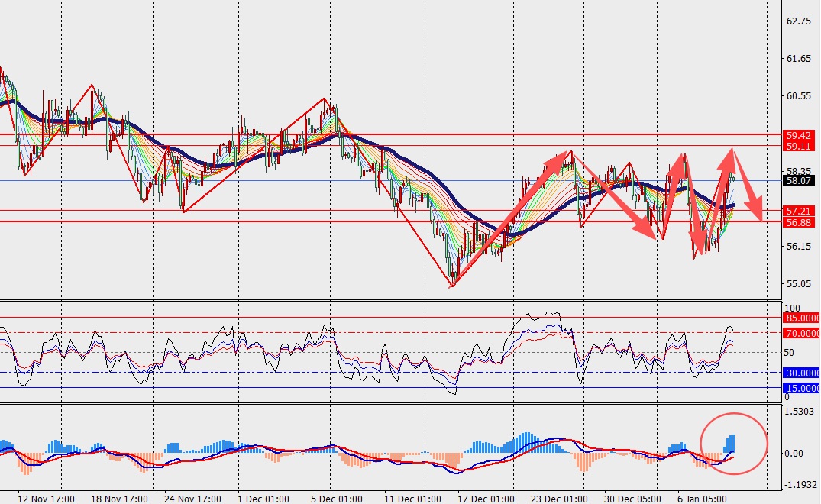Click the 85.0000 overbought level label
The image size is (821, 504).
pos(802,318)
